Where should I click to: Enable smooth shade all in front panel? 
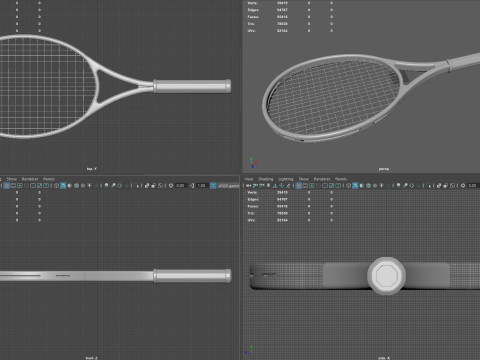pyautogui.click(x=63, y=185)
